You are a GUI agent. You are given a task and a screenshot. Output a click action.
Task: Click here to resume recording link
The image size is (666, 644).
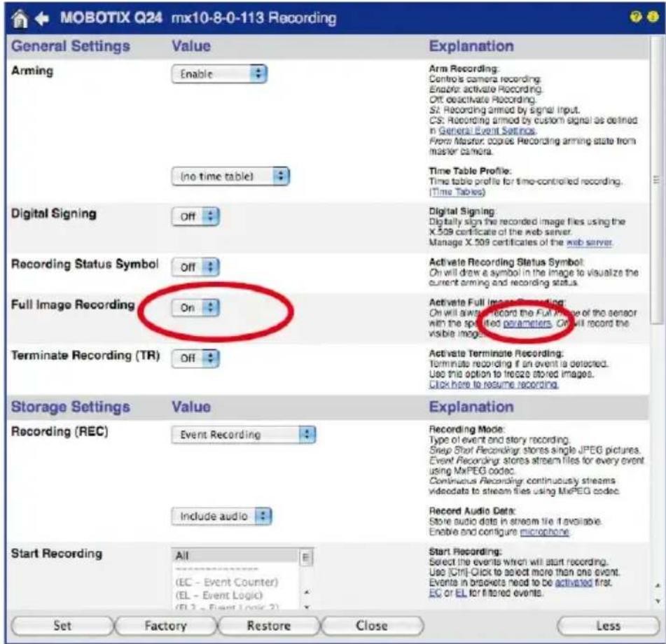(493, 384)
